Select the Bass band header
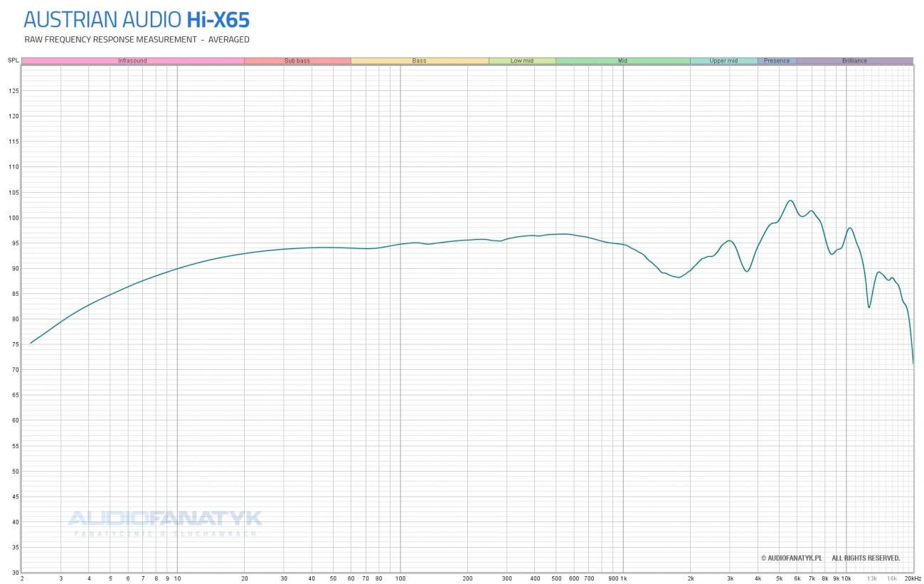 tap(420, 61)
